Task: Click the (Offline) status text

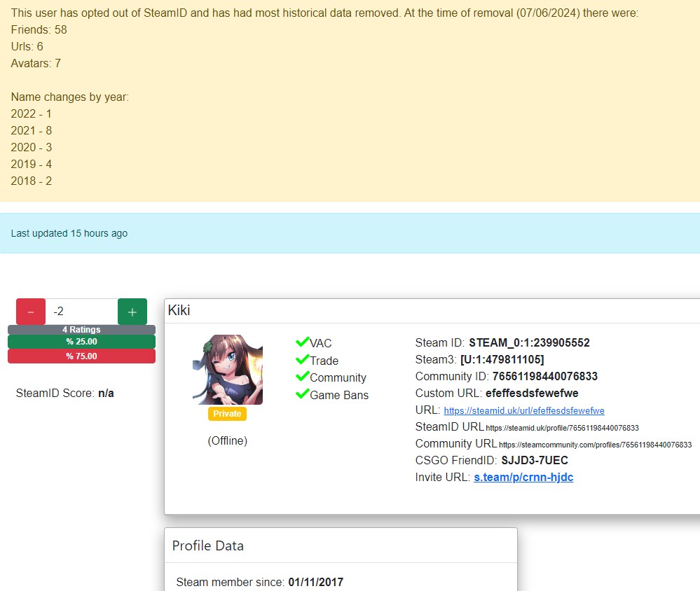Action: [x=227, y=440]
